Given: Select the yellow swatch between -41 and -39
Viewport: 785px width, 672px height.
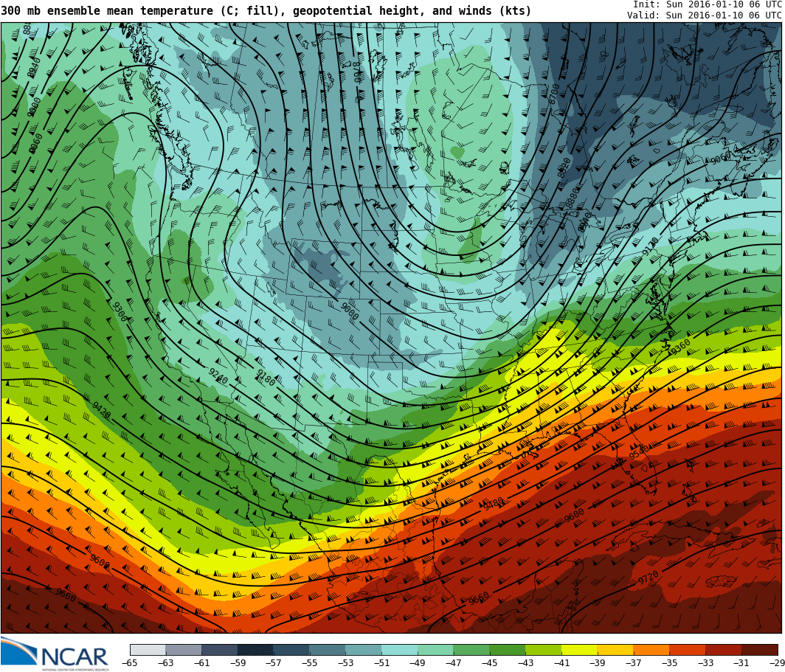Looking at the screenshot, I should point(579,650).
